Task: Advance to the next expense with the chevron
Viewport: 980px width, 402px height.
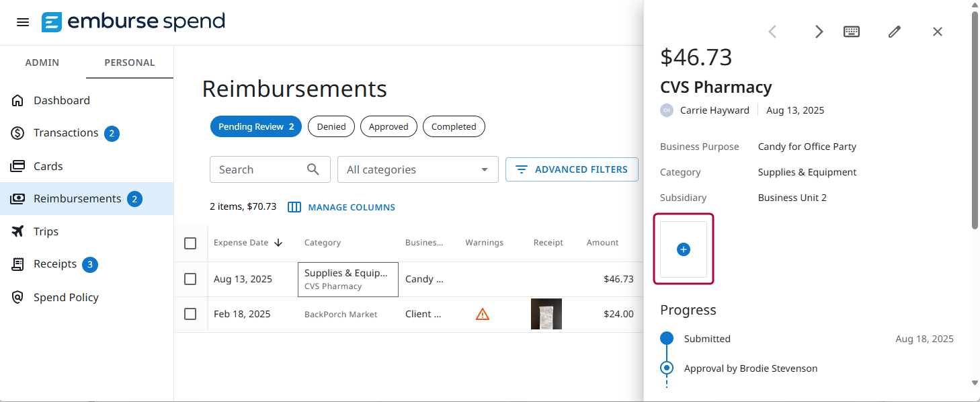Action: 819,31
